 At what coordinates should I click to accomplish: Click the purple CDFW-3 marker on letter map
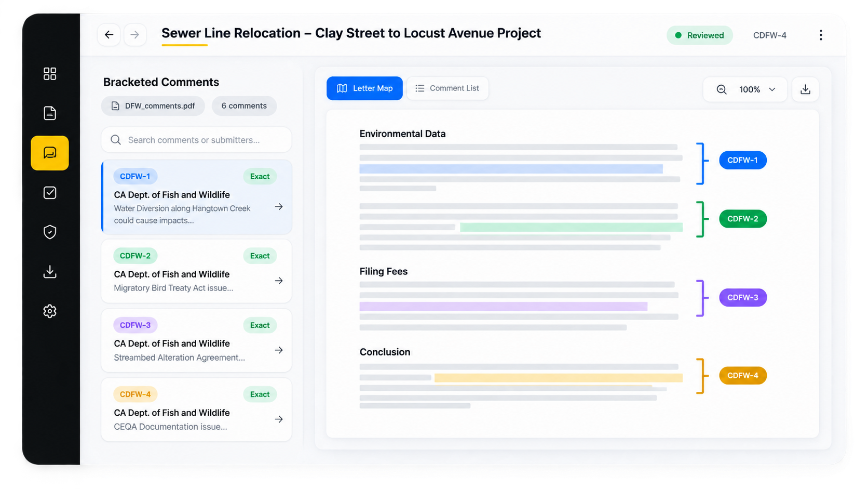(x=743, y=298)
